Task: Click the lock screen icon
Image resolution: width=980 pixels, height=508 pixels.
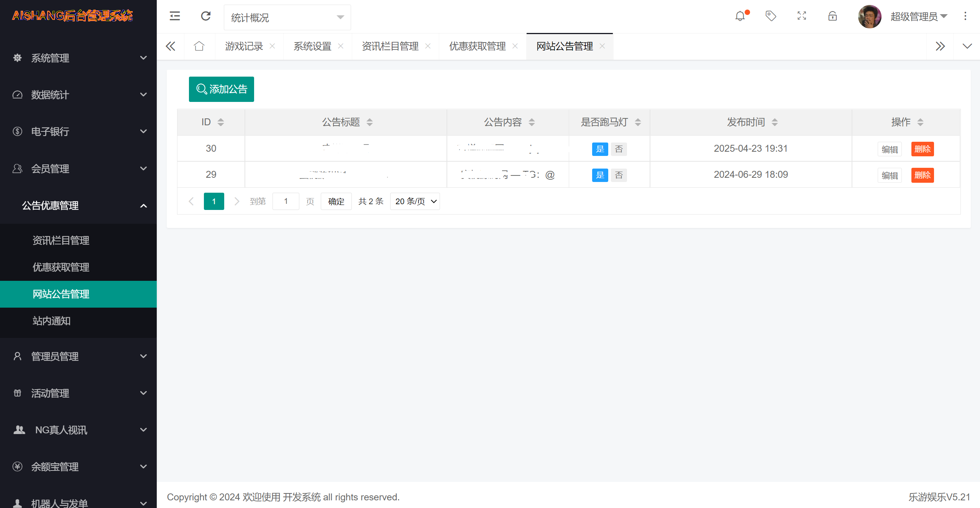Action: [x=832, y=16]
